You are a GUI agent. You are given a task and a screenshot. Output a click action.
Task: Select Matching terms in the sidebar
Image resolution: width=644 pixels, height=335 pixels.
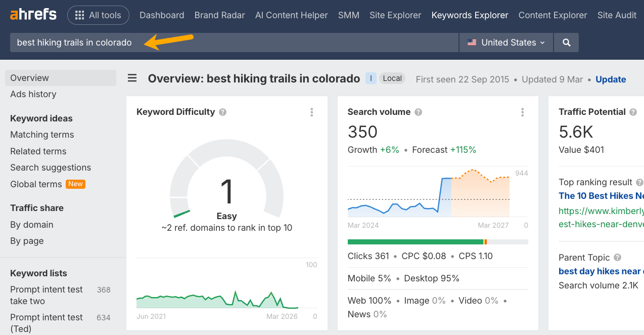tap(41, 135)
